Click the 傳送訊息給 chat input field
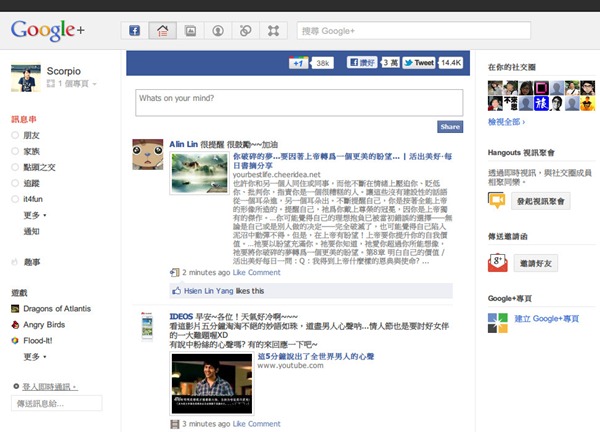 pos(57,403)
